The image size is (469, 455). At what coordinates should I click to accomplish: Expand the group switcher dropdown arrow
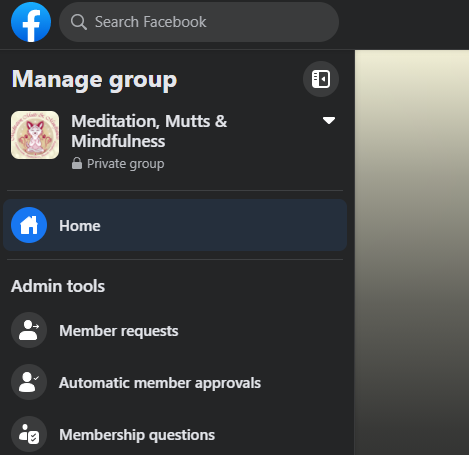coord(329,120)
